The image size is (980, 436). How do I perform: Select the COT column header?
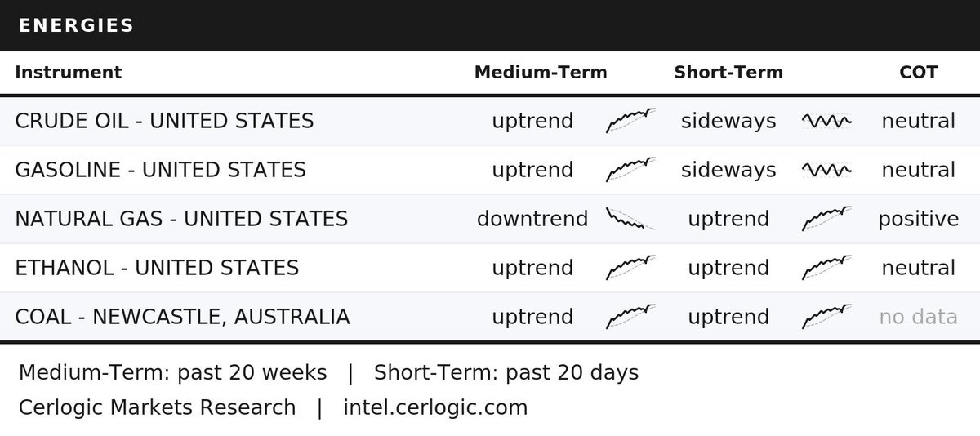click(919, 72)
